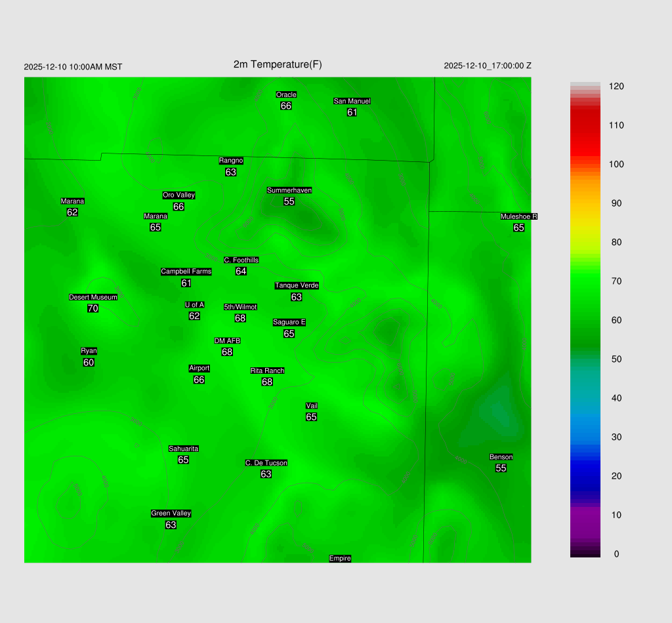Select the Oracle station label
This screenshot has height=623, width=672.
tap(286, 95)
